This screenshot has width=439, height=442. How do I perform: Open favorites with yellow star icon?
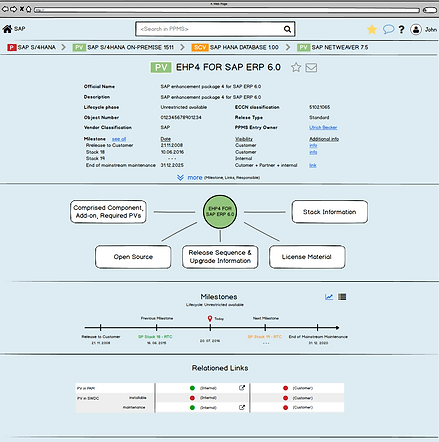pyautogui.click(x=372, y=29)
